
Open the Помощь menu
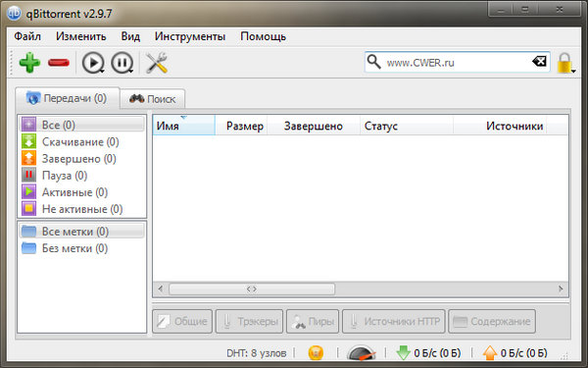264,36
